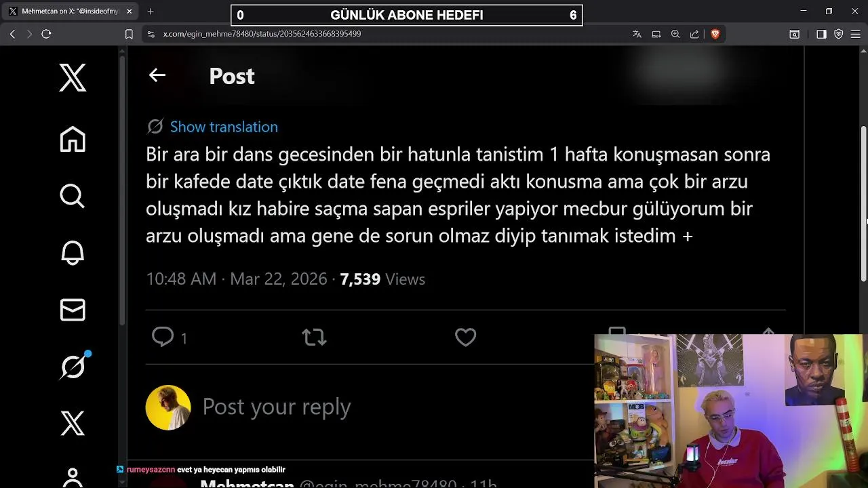Bookmark this page in address bar
Screen dimensions: 868x488
click(x=129, y=34)
